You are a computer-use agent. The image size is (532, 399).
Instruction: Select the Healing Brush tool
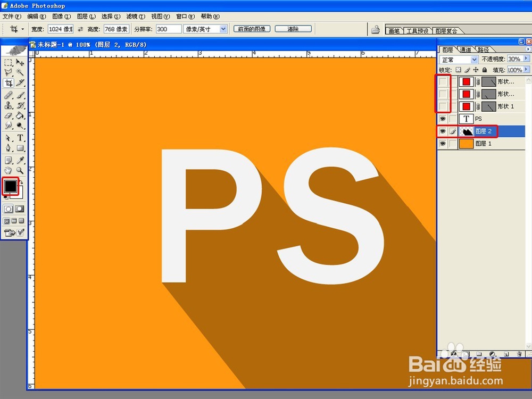coord(8,95)
